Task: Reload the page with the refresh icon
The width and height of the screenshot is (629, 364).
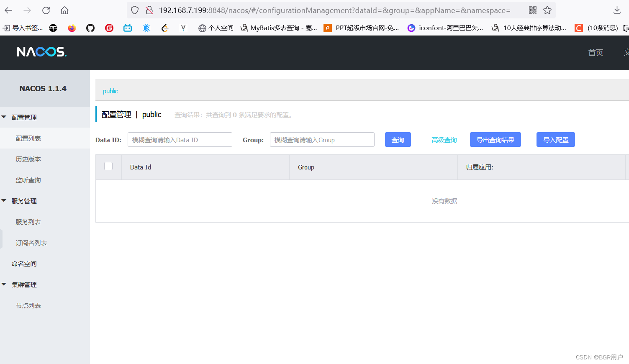Action: tap(46, 10)
